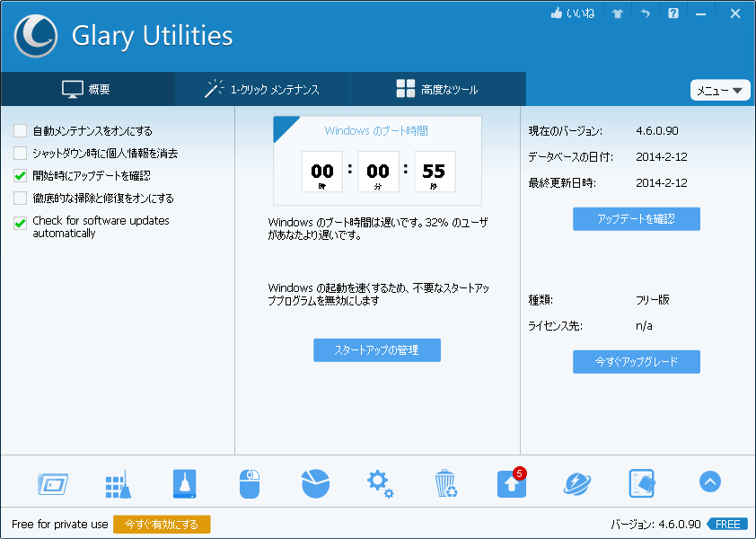Open the software update icon with badge 5
This screenshot has width=756, height=539.
tap(512, 483)
